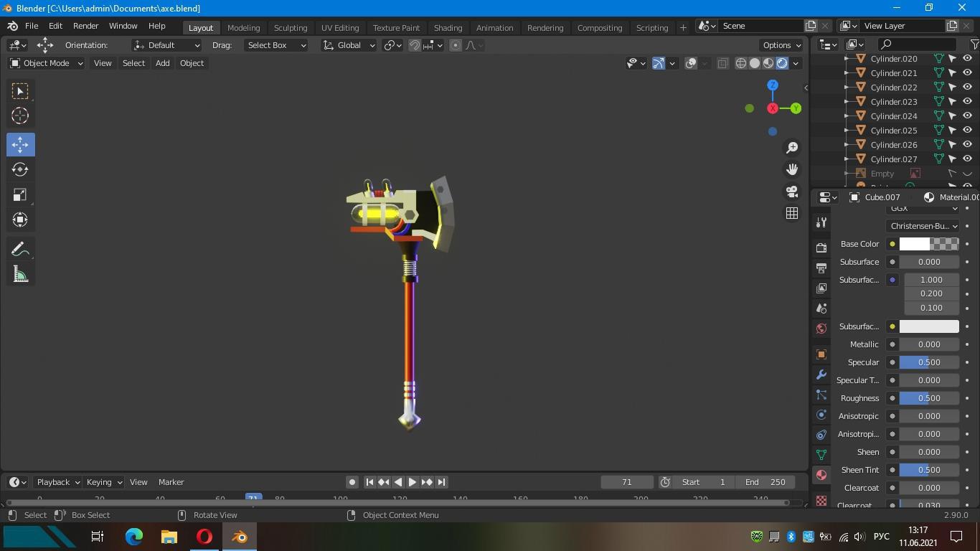Select the Measure tool
Viewport: 980px width, 551px height.
point(20,275)
